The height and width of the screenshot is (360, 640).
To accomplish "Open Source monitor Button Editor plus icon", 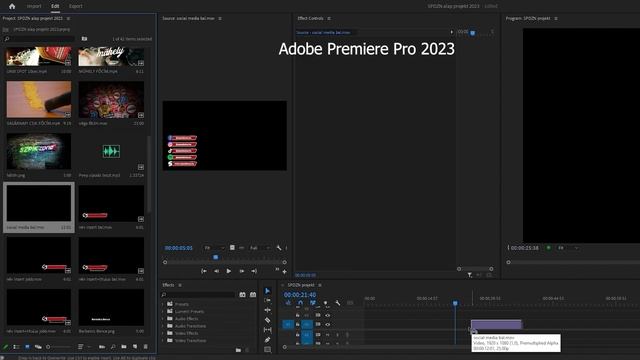I will tap(284, 271).
